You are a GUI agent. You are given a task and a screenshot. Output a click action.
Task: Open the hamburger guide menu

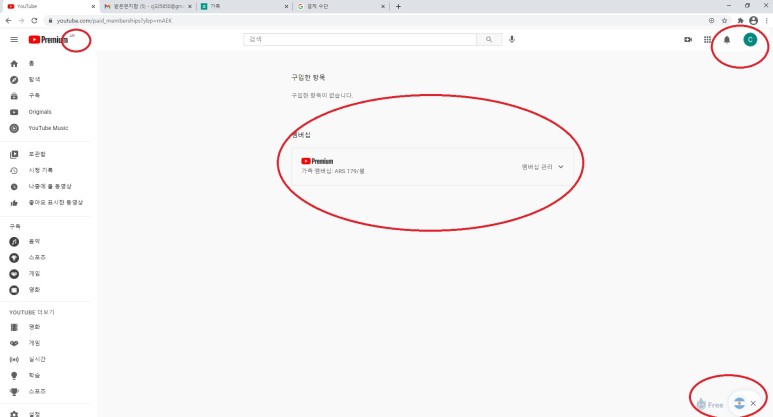14,39
